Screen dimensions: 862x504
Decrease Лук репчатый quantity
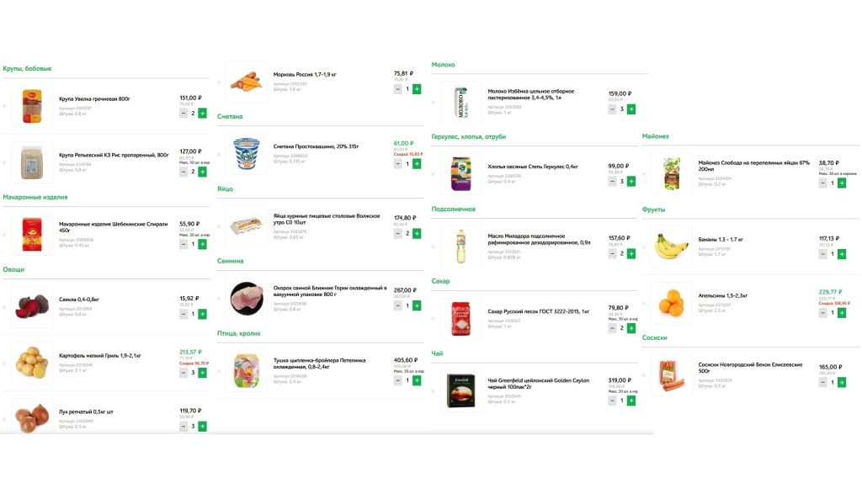coord(184,427)
